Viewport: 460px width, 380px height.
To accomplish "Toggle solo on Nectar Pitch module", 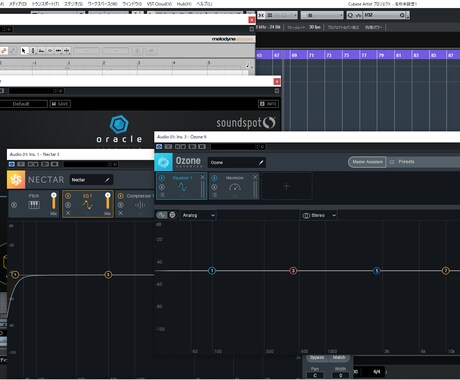I will point(14,205).
